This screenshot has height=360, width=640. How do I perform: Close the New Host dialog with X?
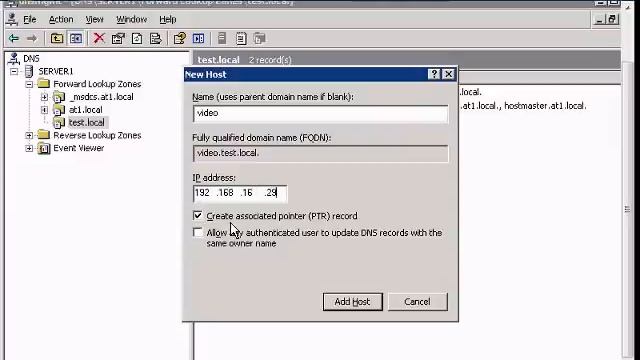[449, 74]
